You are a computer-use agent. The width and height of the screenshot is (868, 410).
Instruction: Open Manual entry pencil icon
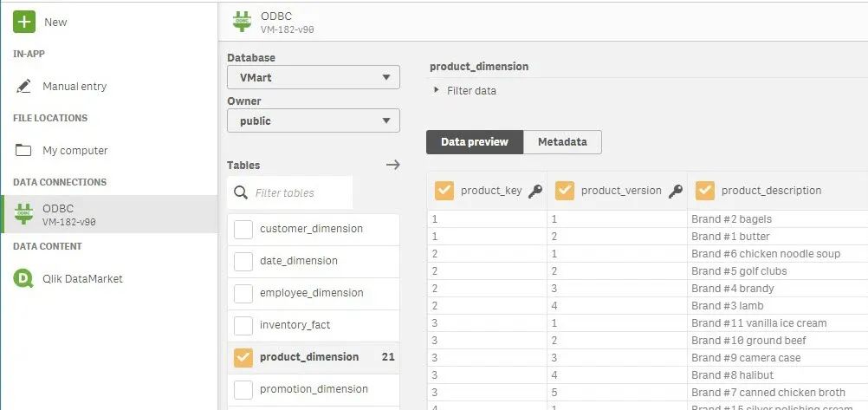point(24,87)
